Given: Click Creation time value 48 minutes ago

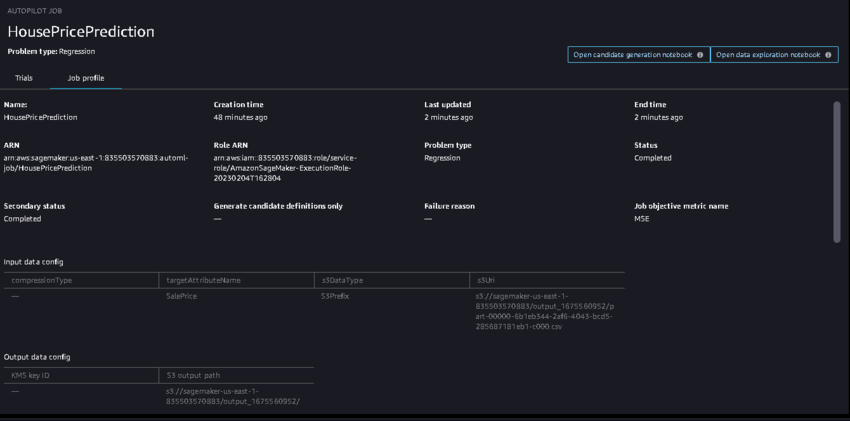Looking at the screenshot, I should click(x=240, y=117).
